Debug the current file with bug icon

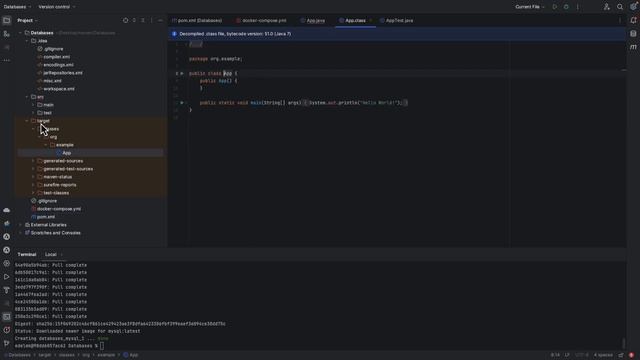(566, 7)
